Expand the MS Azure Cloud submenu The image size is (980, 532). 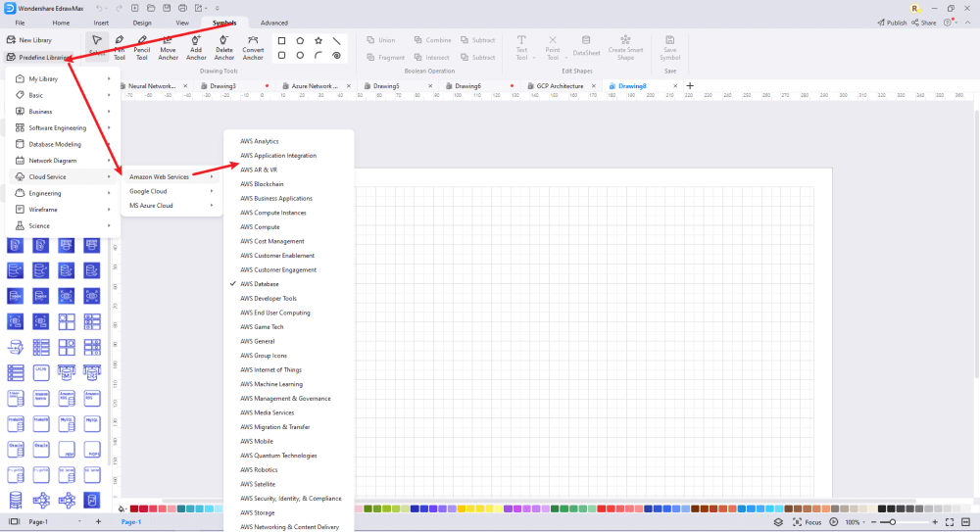point(171,205)
